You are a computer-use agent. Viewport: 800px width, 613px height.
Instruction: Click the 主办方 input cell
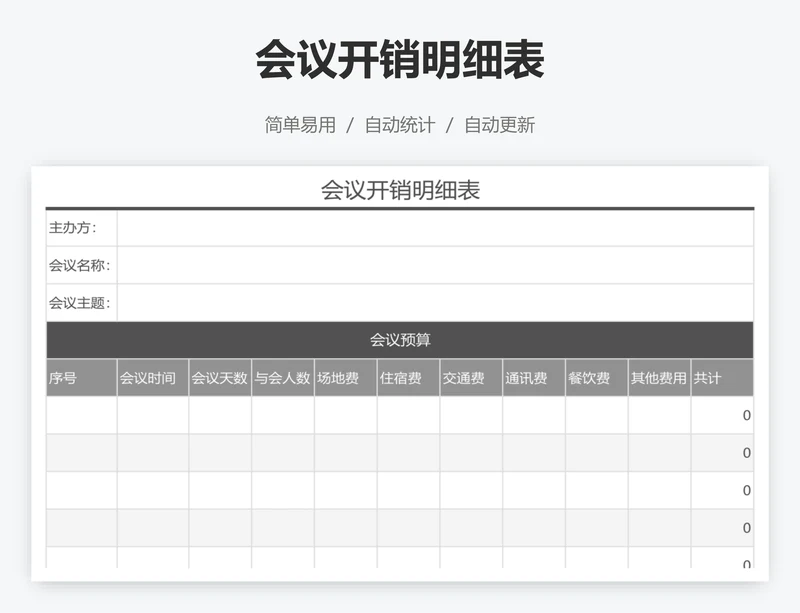(x=435, y=228)
